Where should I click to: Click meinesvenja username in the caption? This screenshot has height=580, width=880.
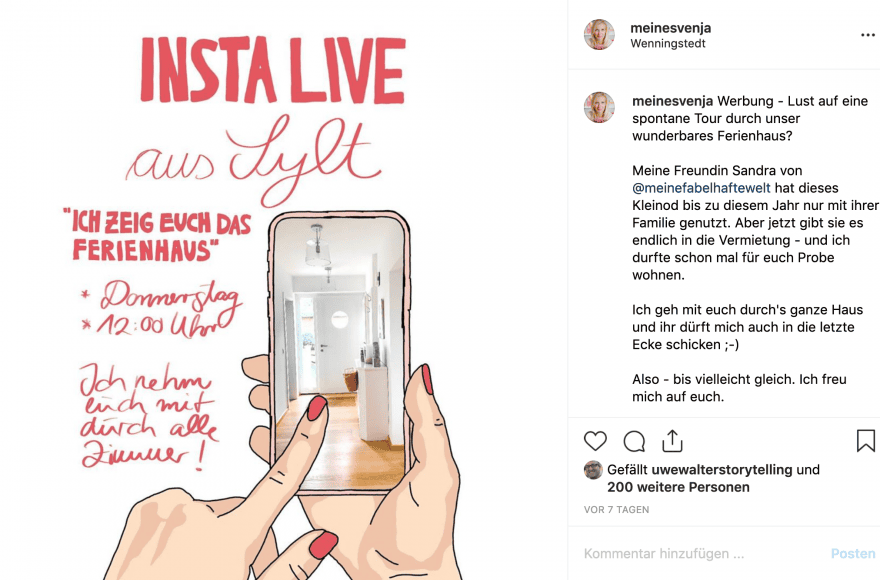[x=672, y=101]
